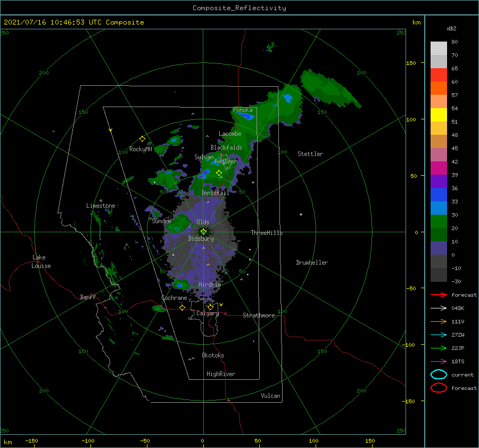Click the green 22JP arrow icon
479x448 pixels.
point(439,348)
